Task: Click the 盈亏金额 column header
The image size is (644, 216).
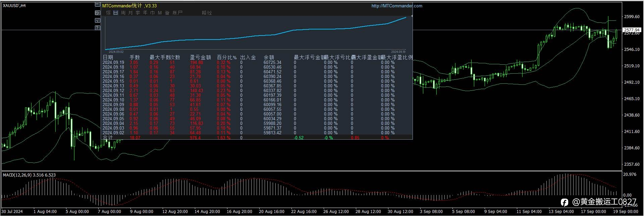Action: tap(200, 58)
